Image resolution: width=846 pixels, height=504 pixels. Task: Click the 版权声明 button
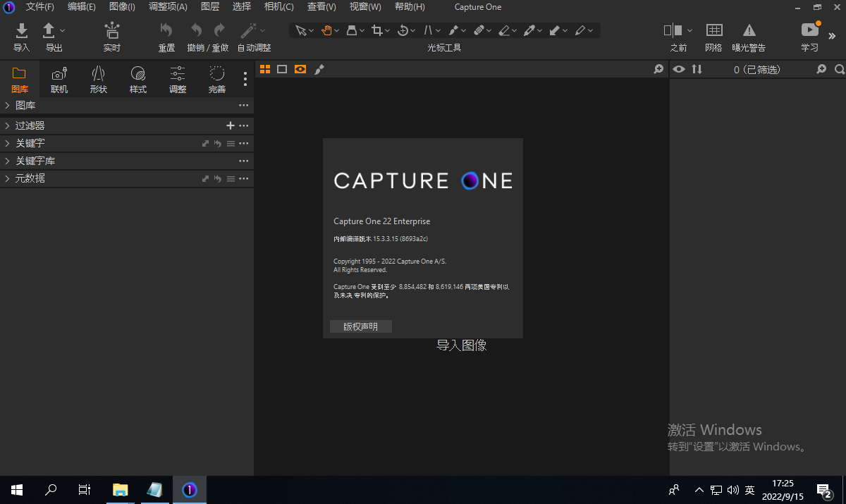click(360, 326)
